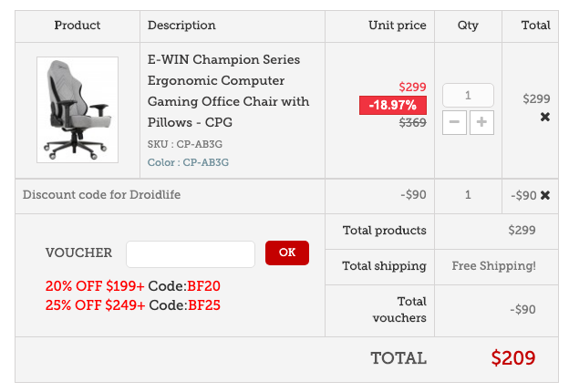Viewport: 569px width, 392px height.
Task: Click the SKU : CP-AB3G text
Action: pyautogui.click(x=188, y=144)
